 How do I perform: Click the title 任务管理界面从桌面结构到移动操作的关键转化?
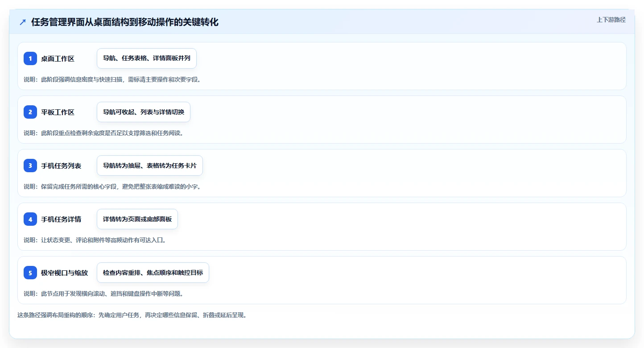click(x=125, y=22)
